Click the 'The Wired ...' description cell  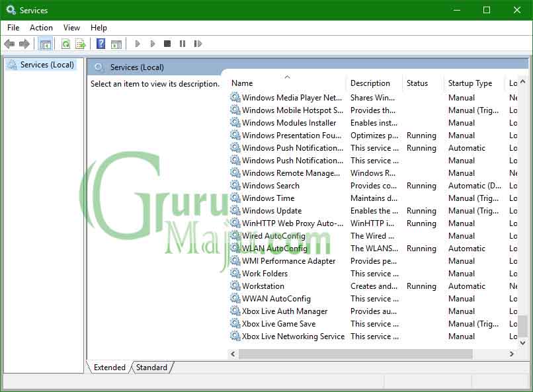[x=372, y=236]
